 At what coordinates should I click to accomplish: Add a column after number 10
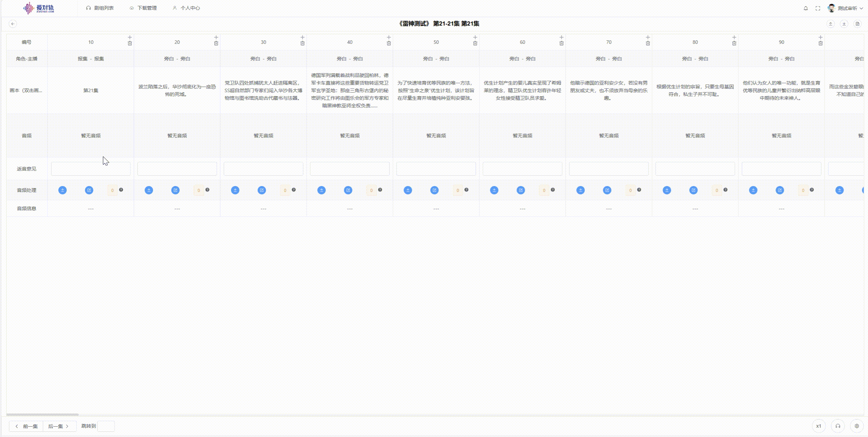(x=130, y=37)
